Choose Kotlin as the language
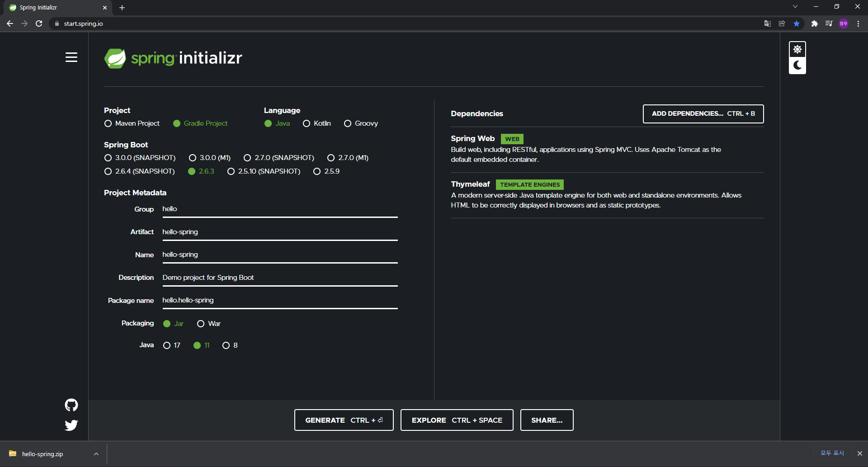The image size is (868, 467). click(x=317, y=123)
